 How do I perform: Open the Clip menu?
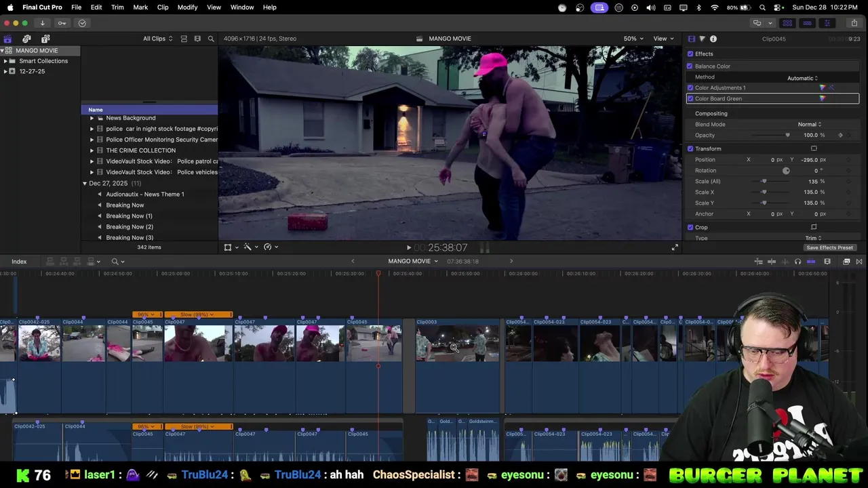[163, 7]
